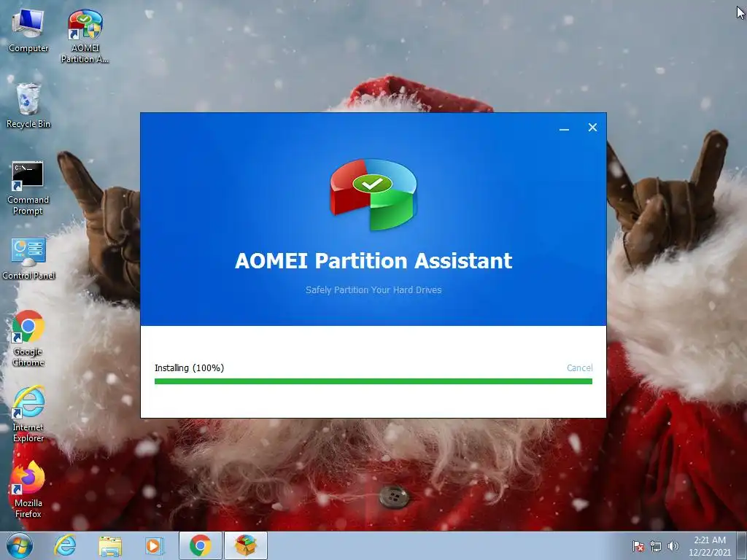This screenshot has height=560, width=747.
Task: Select the Computer desktop icon
Action: 28,31
